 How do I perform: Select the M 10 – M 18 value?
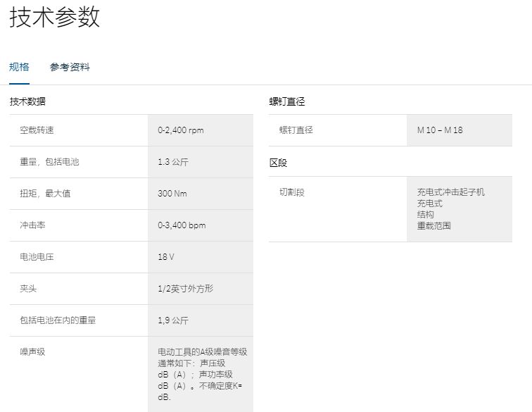tap(440, 130)
